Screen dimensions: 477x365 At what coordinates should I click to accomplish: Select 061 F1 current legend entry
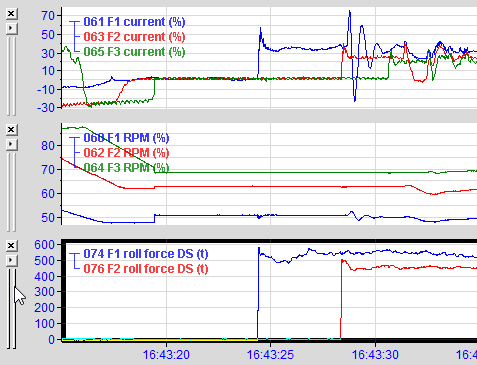[x=134, y=22]
